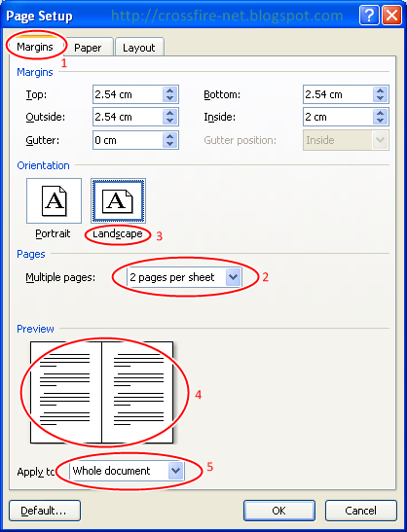Select the Landscape orientation icon
Viewport: 407px width, 532px height.
click(118, 201)
